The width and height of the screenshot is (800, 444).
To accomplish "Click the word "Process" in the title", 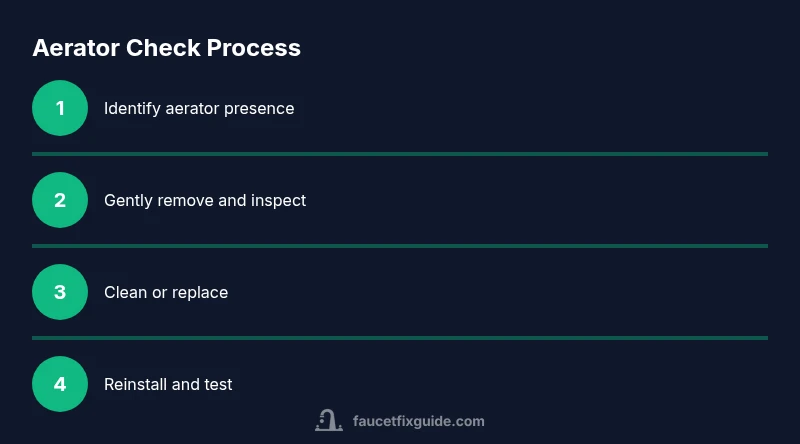I will click(x=254, y=47).
